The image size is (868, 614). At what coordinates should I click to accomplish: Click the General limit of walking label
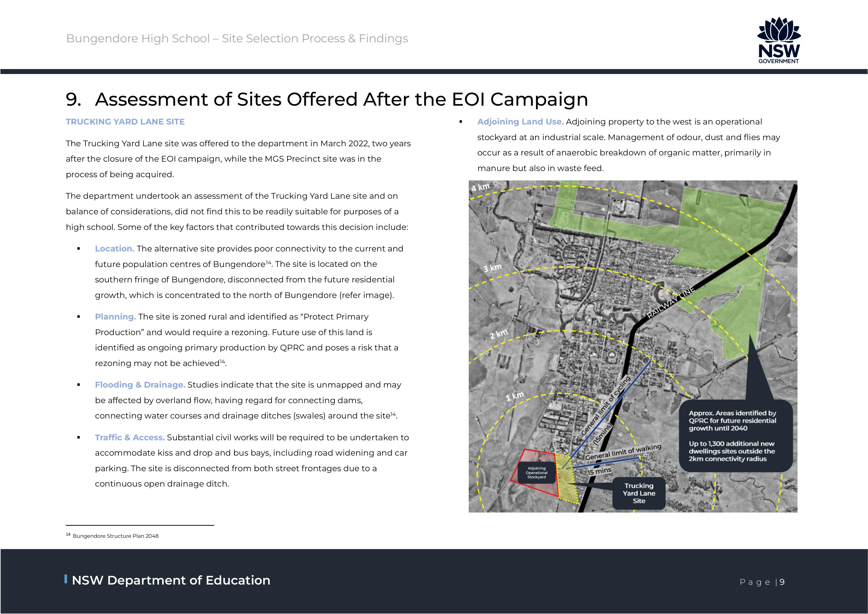pyautogui.click(x=623, y=452)
